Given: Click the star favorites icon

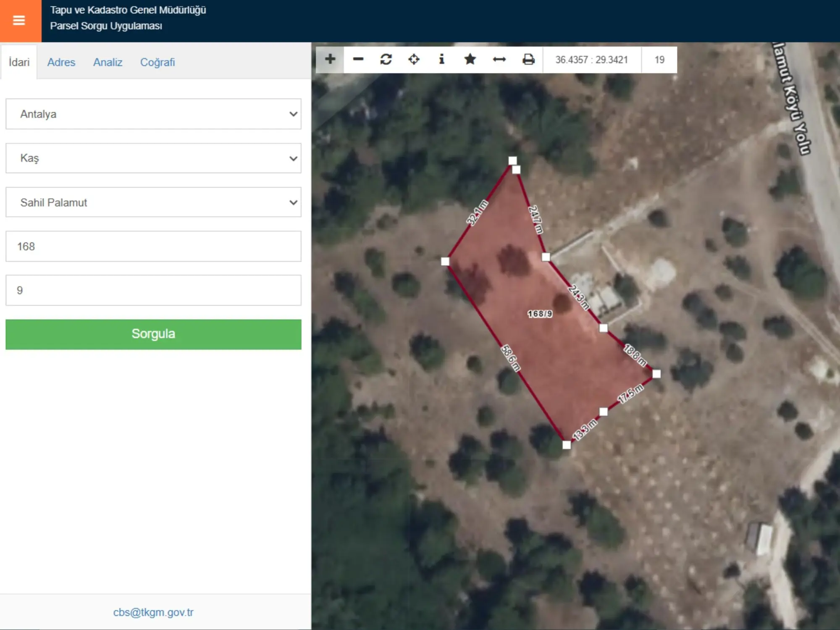Looking at the screenshot, I should click(470, 59).
